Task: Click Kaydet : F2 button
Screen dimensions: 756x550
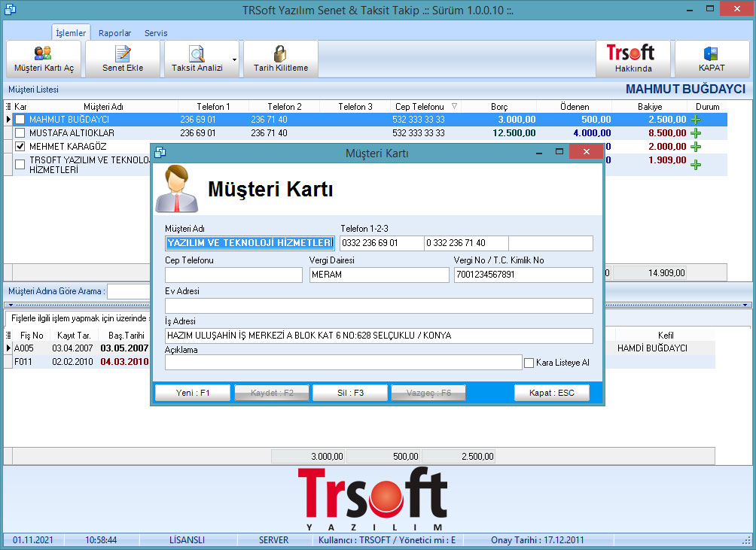Action: pos(271,393)
